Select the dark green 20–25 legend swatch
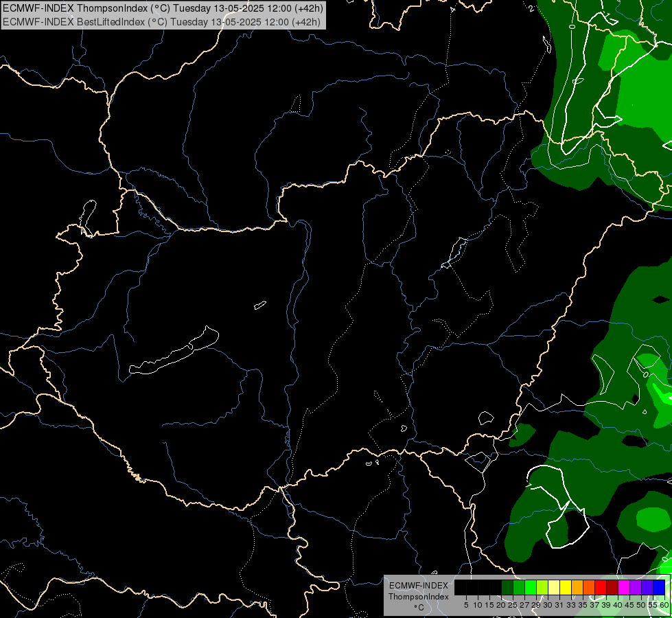672x618 pixels. click(x=507, y=587)
